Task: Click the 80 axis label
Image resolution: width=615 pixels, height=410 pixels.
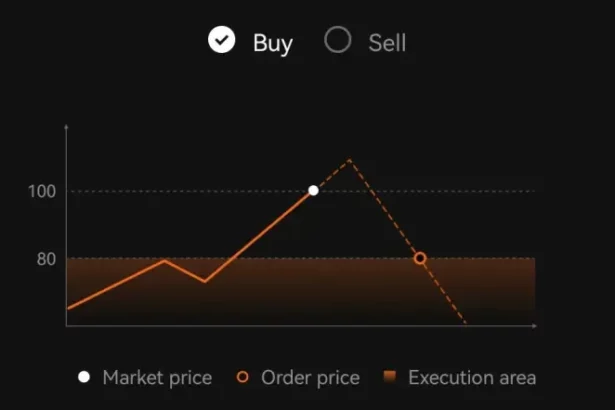Action: (46, 259)
